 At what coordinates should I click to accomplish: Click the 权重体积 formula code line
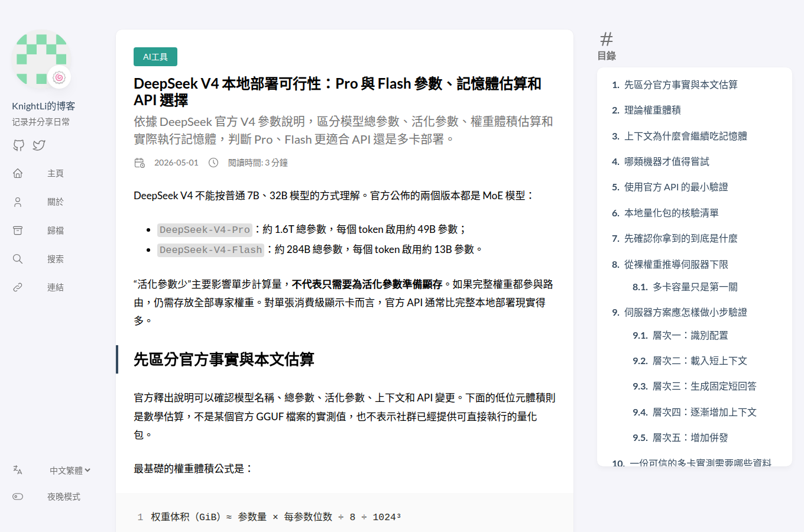[275, 517]
